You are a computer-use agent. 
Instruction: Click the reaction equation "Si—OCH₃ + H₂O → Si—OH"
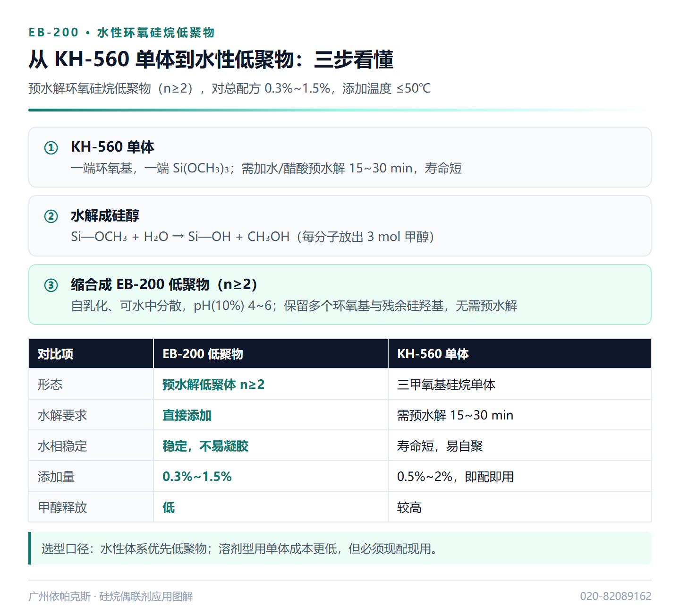(151, 237)
